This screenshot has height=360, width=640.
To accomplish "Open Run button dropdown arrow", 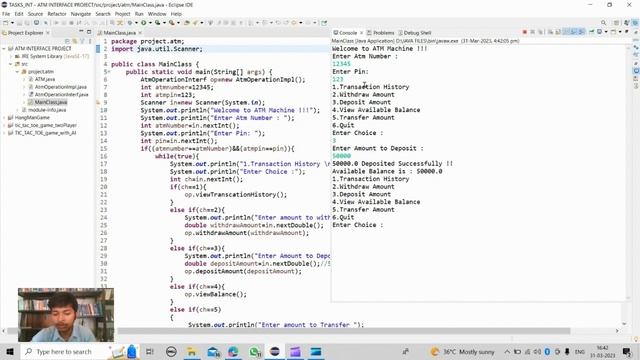I will click(x=150, y=23).
